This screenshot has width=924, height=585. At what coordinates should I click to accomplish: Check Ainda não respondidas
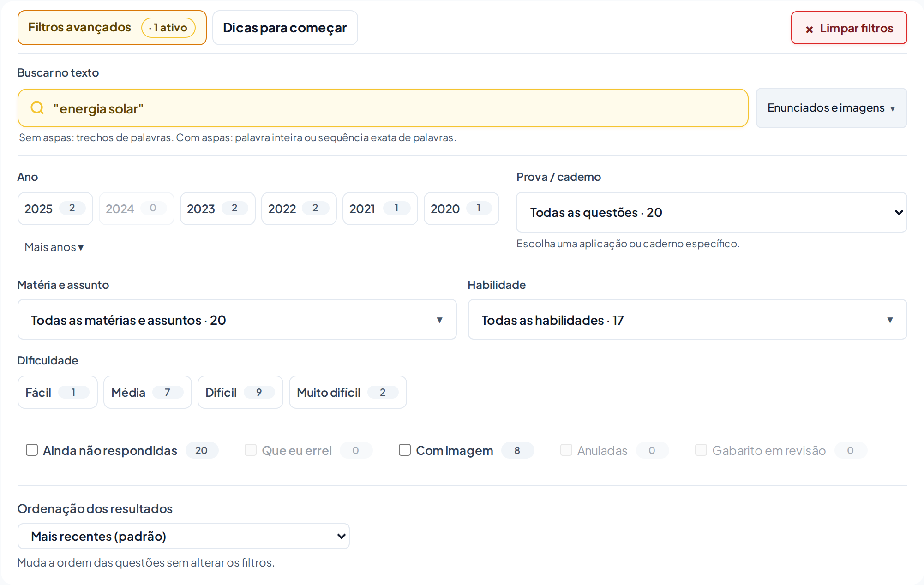[32, 450]
